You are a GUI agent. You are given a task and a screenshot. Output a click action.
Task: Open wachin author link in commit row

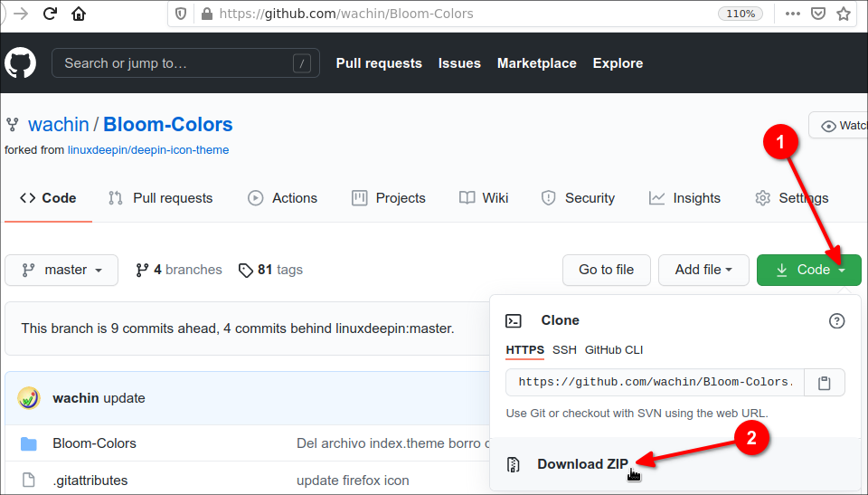[x=76, y=398]
